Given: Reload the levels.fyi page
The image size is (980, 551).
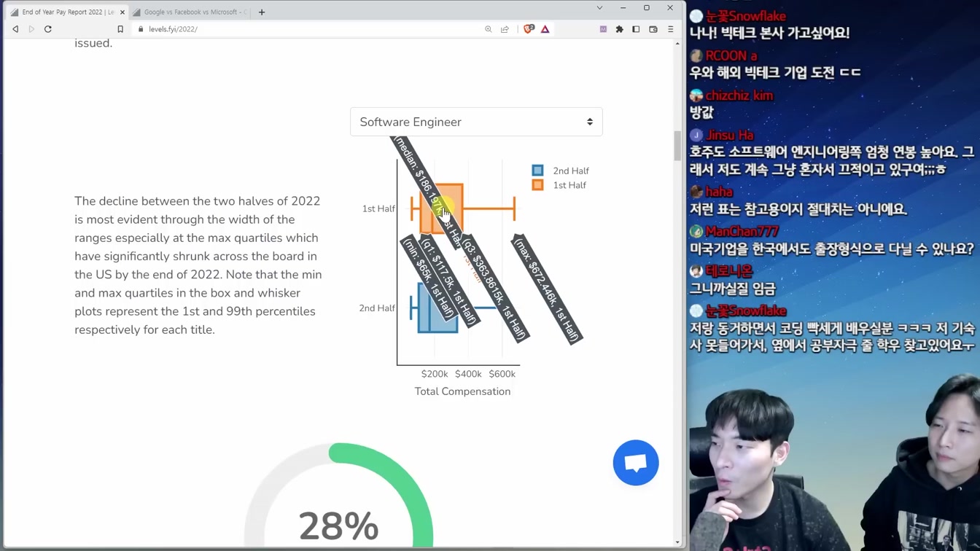Looking at the screenshot, I should [48, 29].
